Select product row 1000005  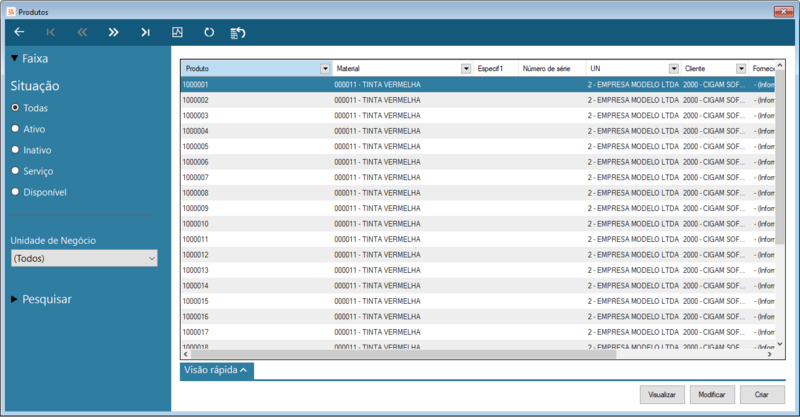point(478,146)
